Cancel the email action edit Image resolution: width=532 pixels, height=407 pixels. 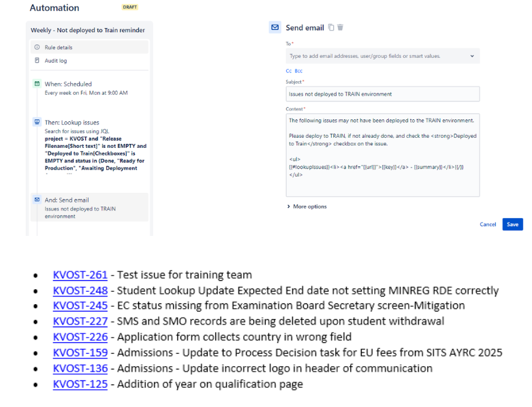click(488, 224)
